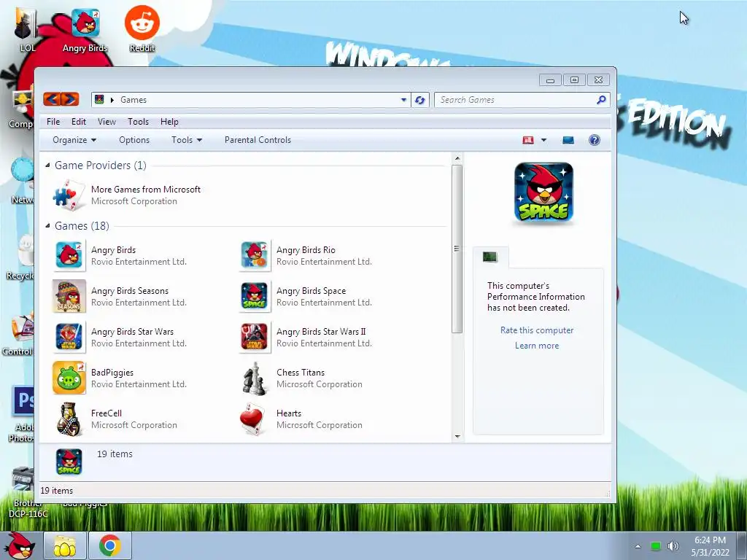Collapse the Game Providers group
Viewport: 747px width, 560px height.
47,166
